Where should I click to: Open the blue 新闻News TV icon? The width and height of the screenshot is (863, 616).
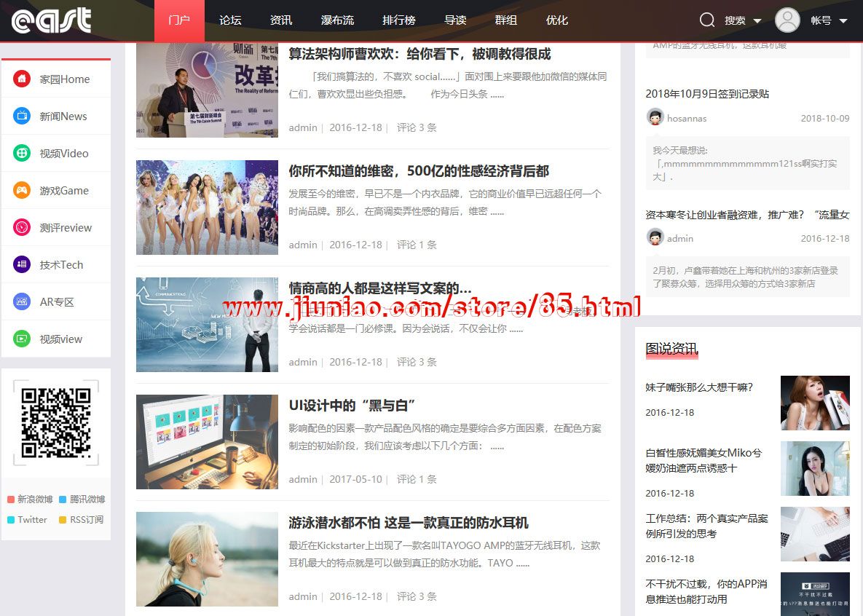tap(22, 116)
